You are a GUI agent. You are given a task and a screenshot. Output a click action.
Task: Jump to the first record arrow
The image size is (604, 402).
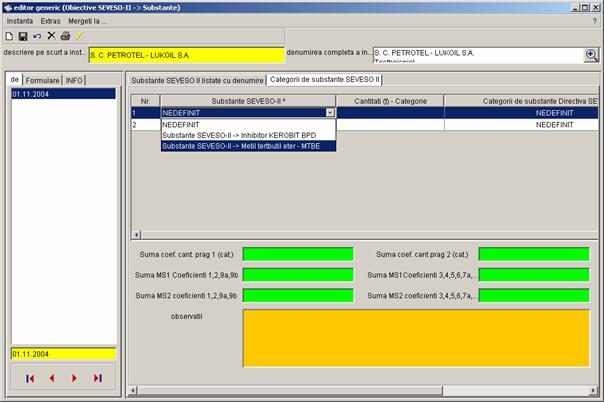coord(30,378)
